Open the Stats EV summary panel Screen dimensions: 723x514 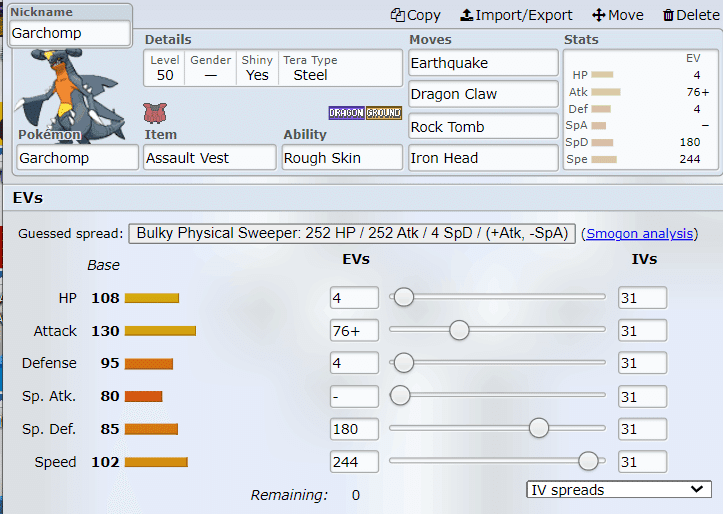[x=640, y=109]
